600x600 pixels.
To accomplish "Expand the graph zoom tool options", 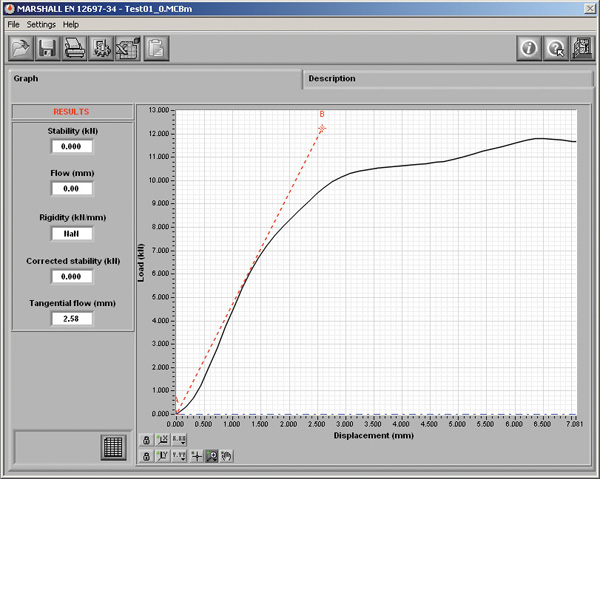I will coord(212,456).
